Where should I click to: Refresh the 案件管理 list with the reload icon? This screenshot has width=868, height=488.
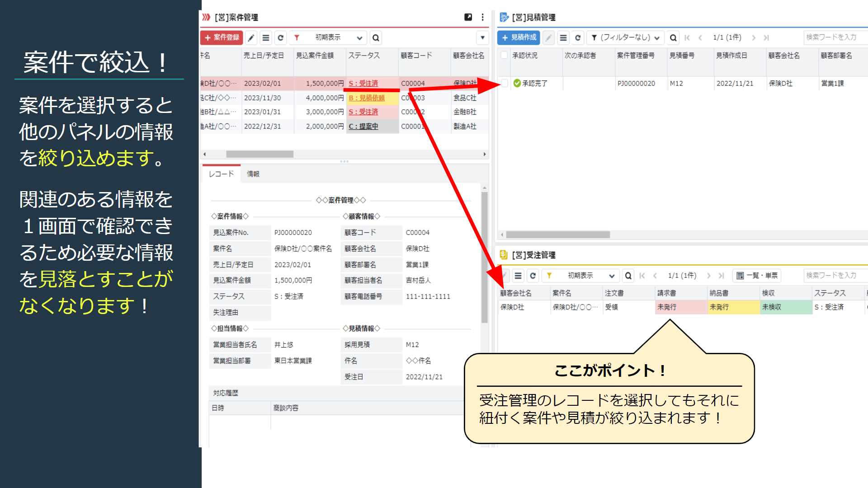pyautogui.click(x=281, y=38)
